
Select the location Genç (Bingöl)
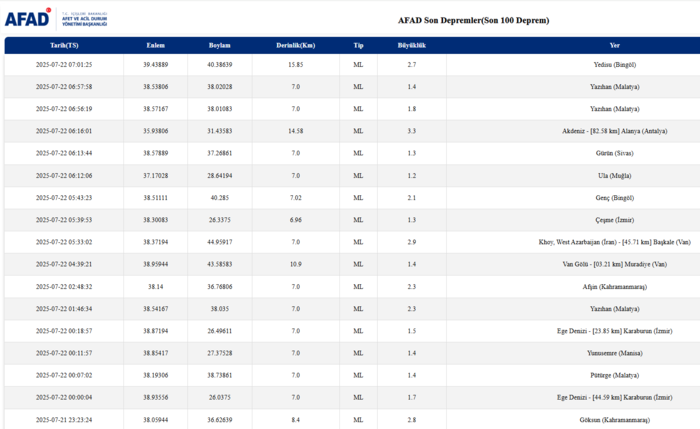[x=615, y=198]
